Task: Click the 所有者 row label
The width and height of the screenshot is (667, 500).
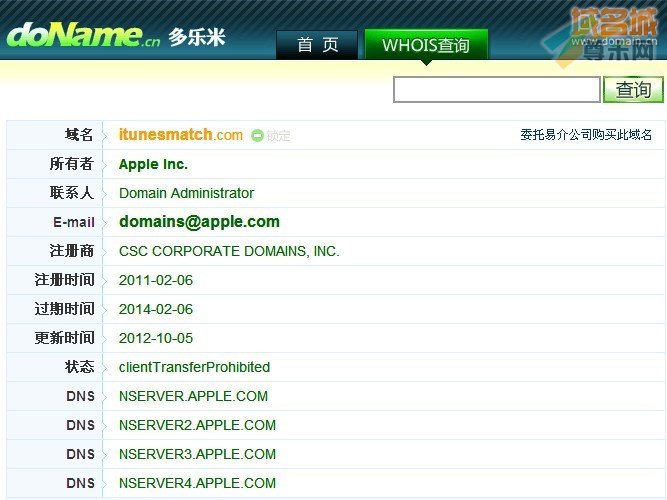Action: tap(71, 164)
